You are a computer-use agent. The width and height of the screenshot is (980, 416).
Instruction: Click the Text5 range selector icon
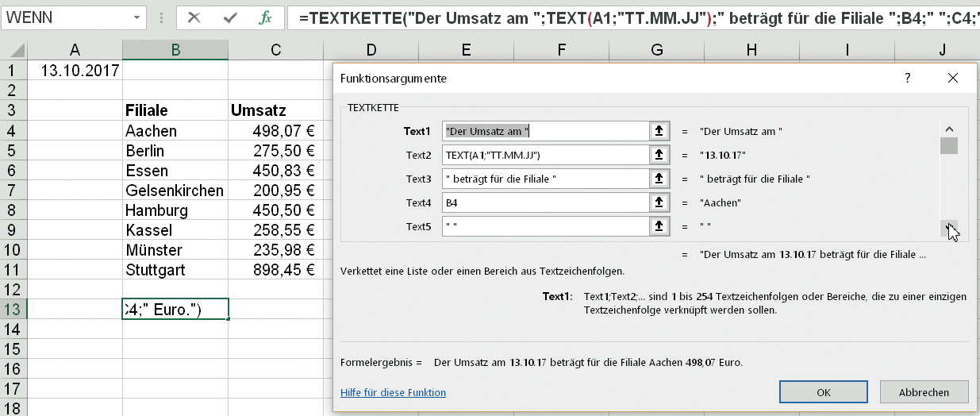(659, 226)
